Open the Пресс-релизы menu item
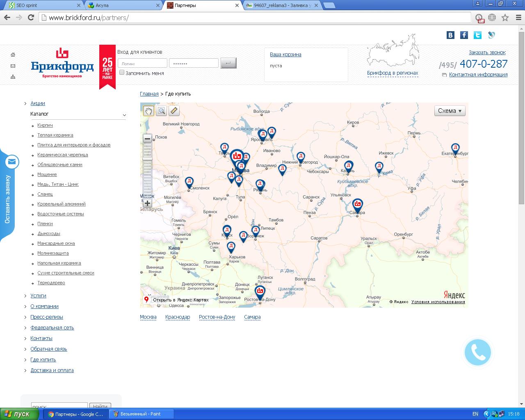Screen dimensions: 525x420 [47, 317]
